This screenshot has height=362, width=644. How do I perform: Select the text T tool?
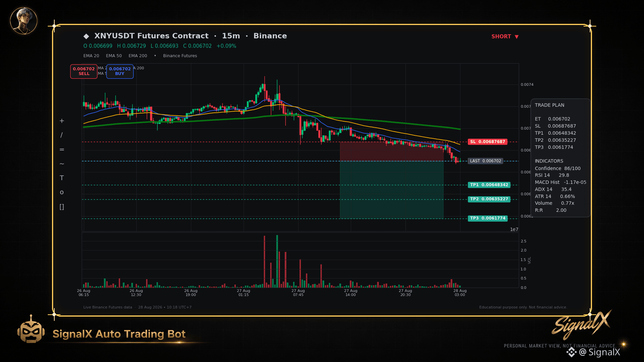[62, 178]
